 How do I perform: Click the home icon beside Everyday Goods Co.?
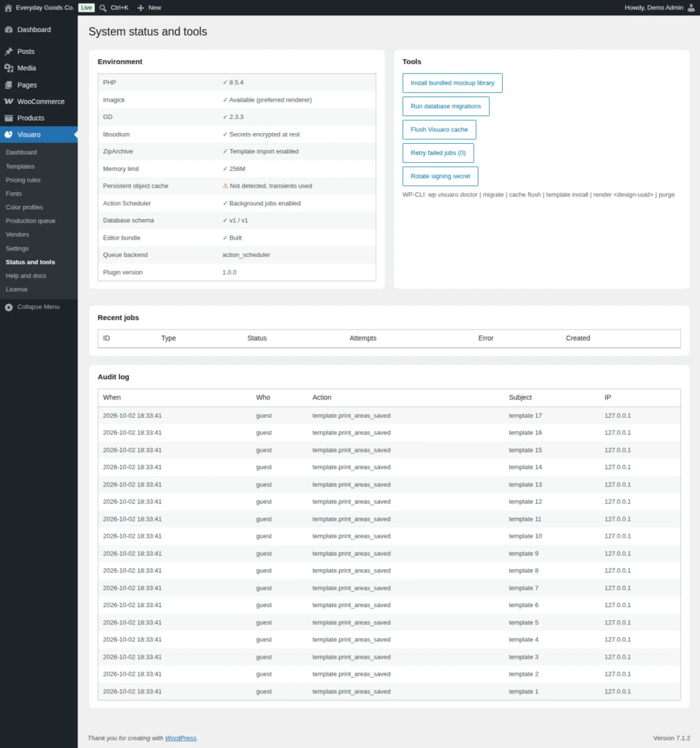(x=8, y=7)
